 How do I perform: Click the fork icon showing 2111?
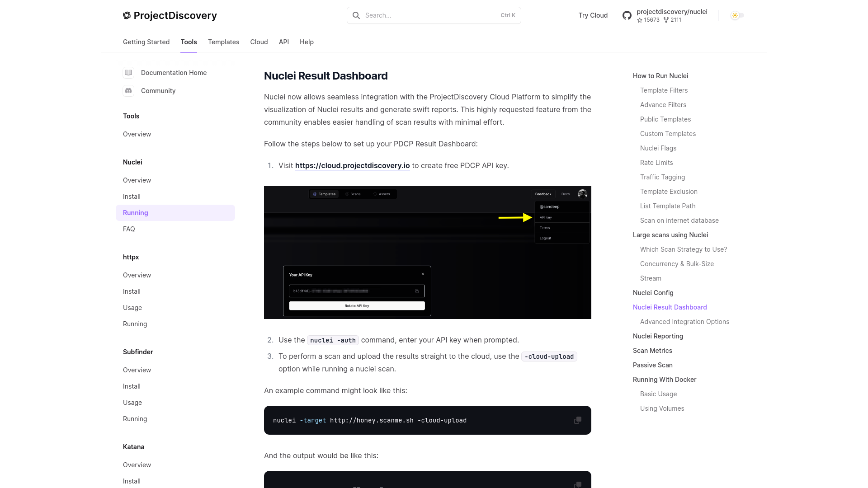pos(666,20)
